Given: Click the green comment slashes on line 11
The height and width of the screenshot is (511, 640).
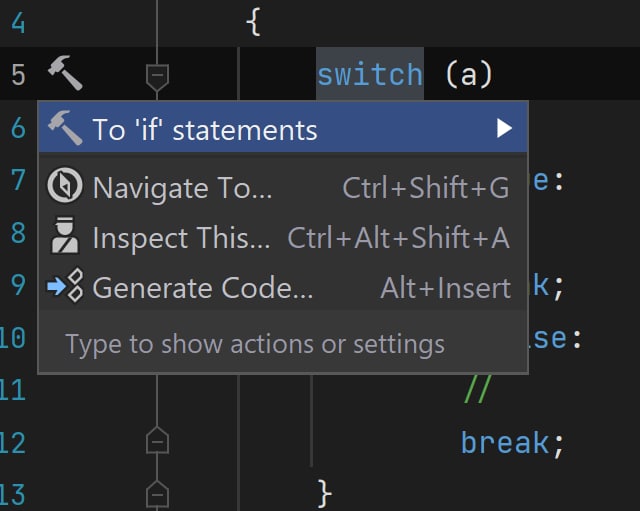Looking at the screenshot, I should click(x=478, y=389).
